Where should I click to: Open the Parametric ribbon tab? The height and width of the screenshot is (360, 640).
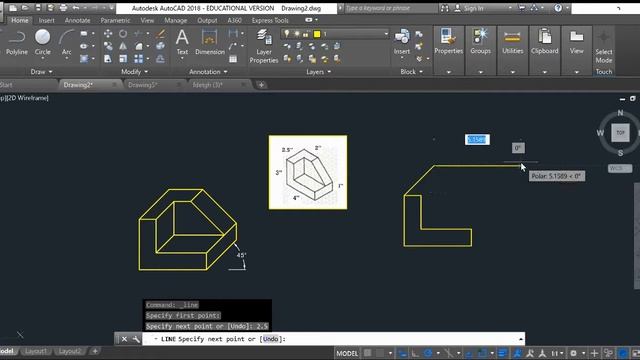115,20
